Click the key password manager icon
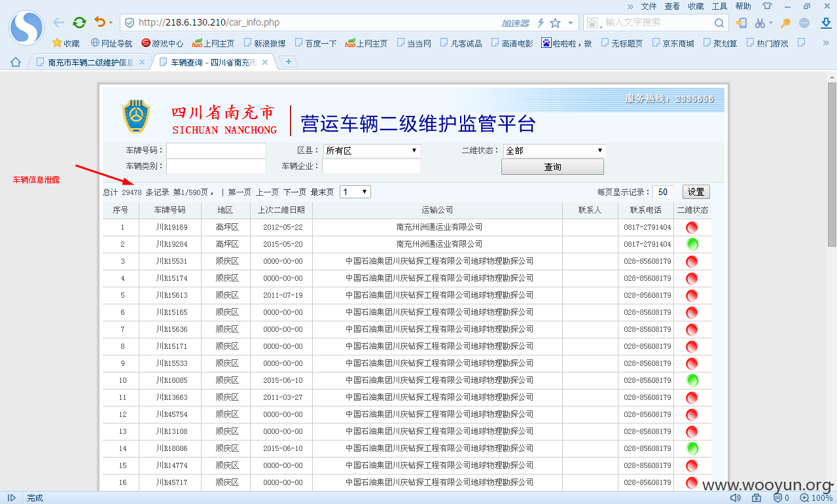This screenshot has height=504, width=837. [786, 23]
